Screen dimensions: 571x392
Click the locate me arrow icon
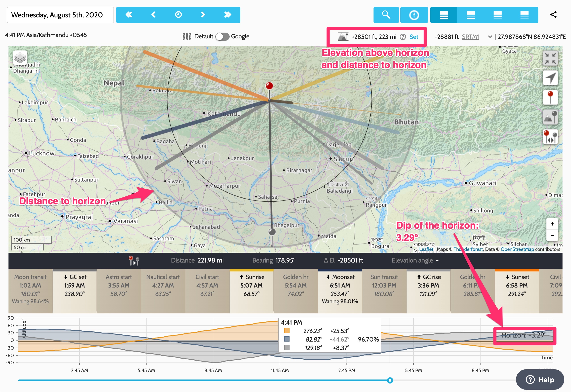coord(550,78)
